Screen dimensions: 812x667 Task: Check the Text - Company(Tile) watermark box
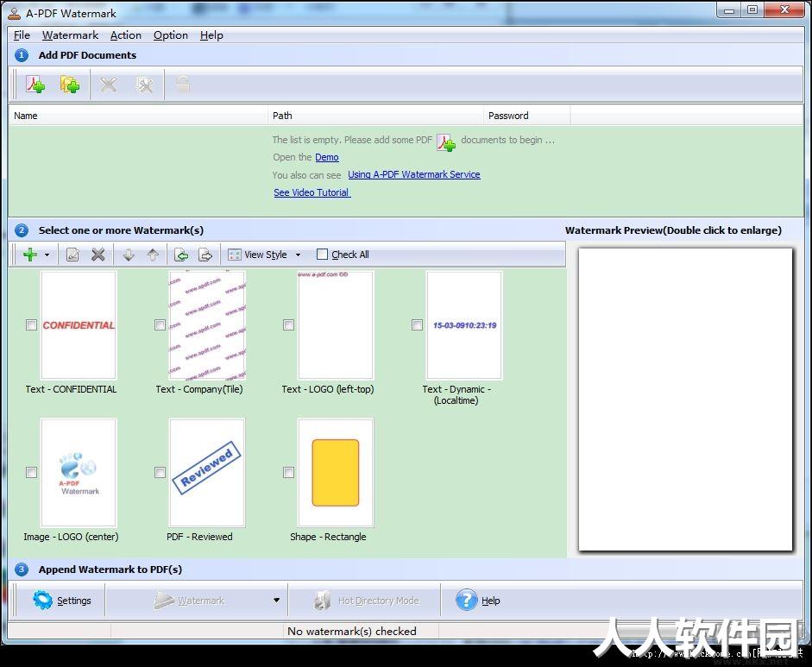[160, 324]
